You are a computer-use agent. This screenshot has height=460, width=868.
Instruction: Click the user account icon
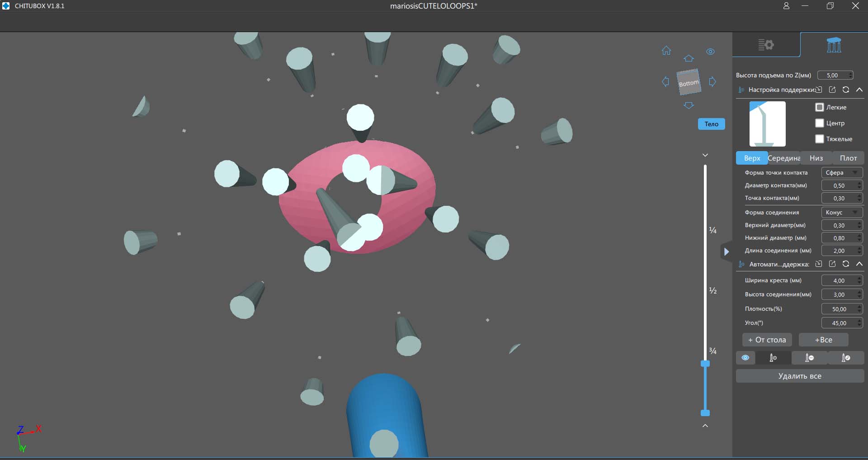(786, 6)
